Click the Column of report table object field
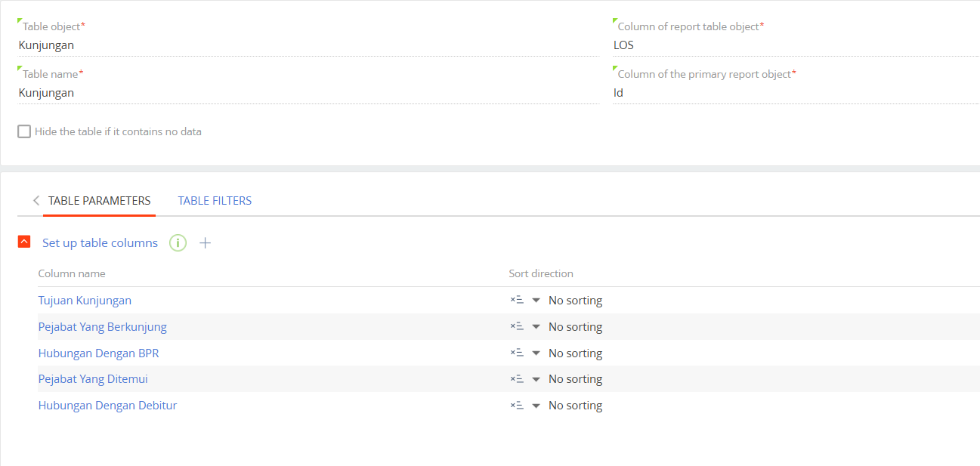Viewport: 980px width, 466px height. 793,45
